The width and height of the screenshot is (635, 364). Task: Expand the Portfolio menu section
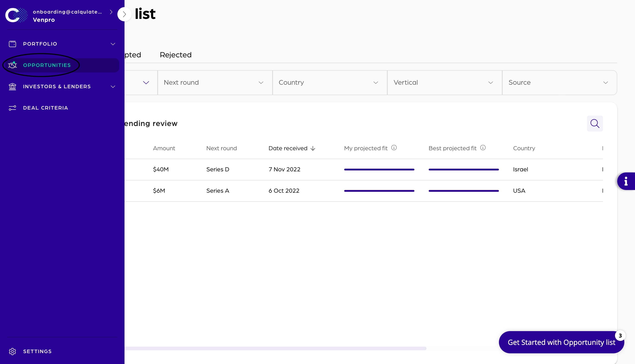[x=113, y=44]
